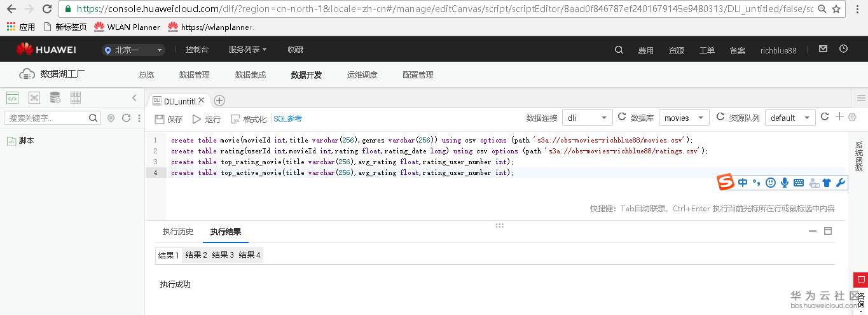868x315 pixels.
Task: Refresh the database list
Action: pyautogui.click(x=720, y=117)
